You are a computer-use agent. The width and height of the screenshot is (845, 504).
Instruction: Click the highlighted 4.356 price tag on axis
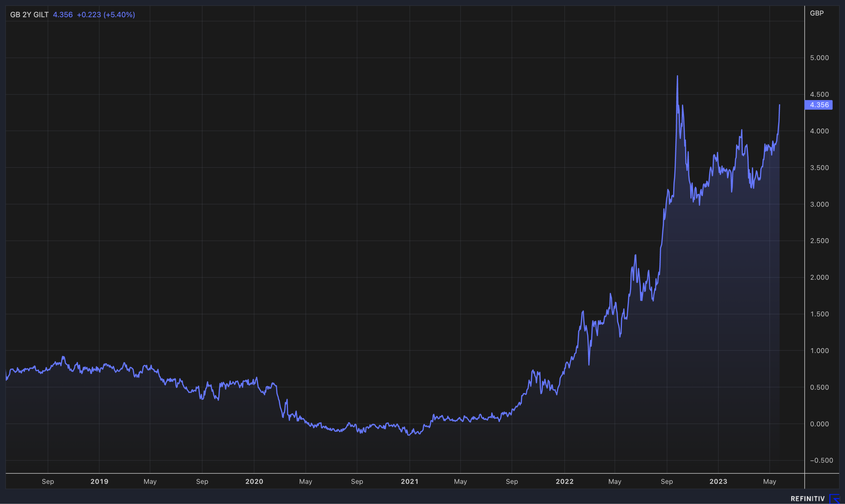pos(819,105)
